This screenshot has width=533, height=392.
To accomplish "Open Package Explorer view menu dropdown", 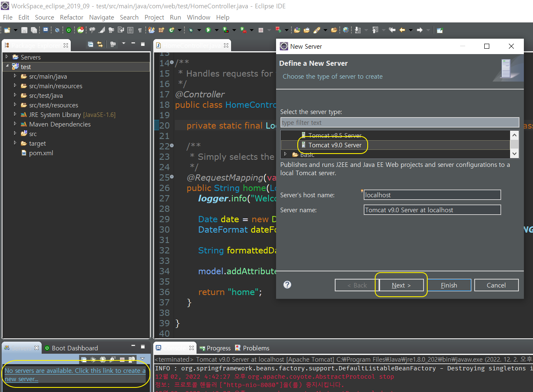I will [124, 43].
